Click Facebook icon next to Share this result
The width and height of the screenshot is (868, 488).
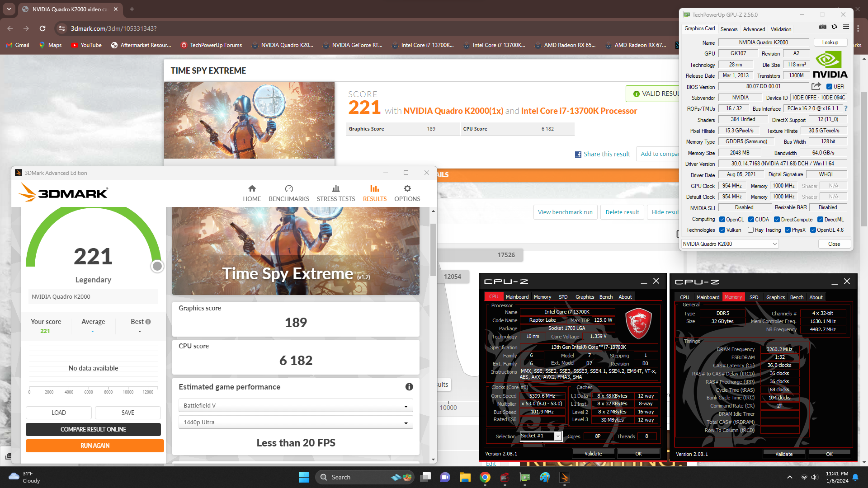[578, 155]
